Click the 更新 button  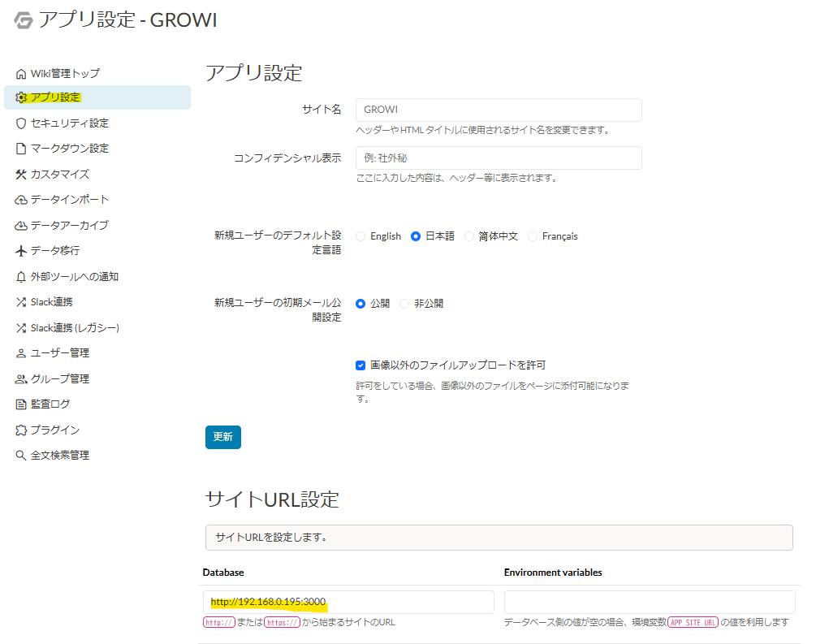coord(223,437)
